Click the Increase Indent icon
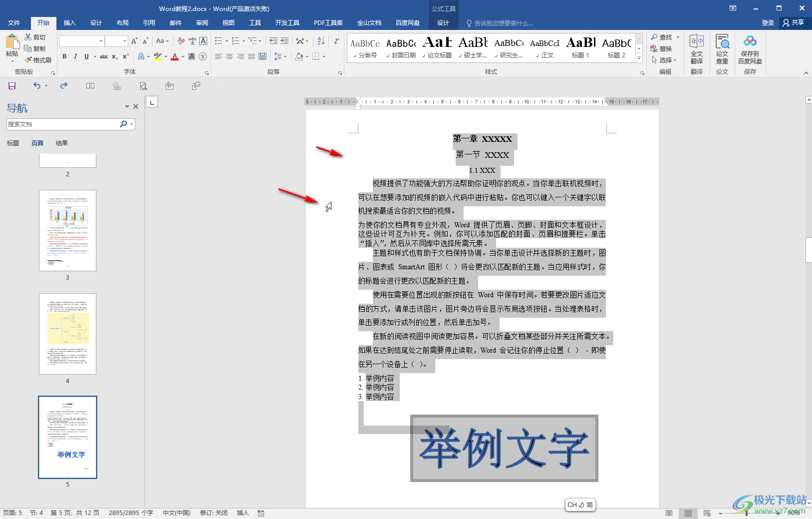The width and height of the screenshot is (812, 519). [x=284, y=41]
